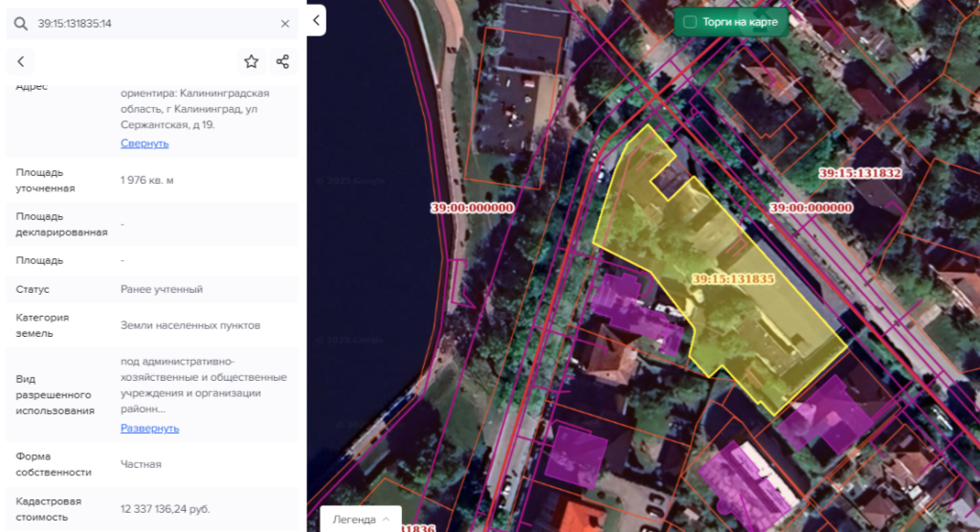The width and height of the screenshot is (980, 532).
Task: Click the Ранее учтенный status value
Action: pyautogui.click(x=162, y=290)
